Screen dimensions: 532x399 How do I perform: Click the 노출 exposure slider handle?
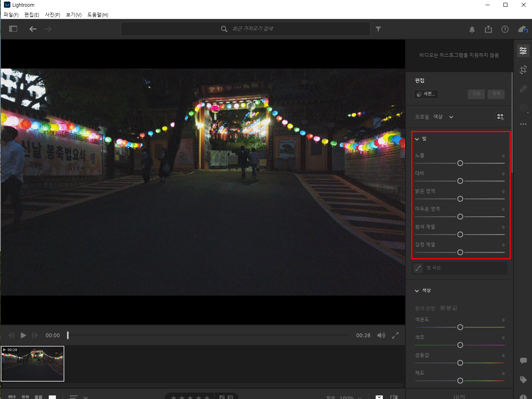pos(460,163)
